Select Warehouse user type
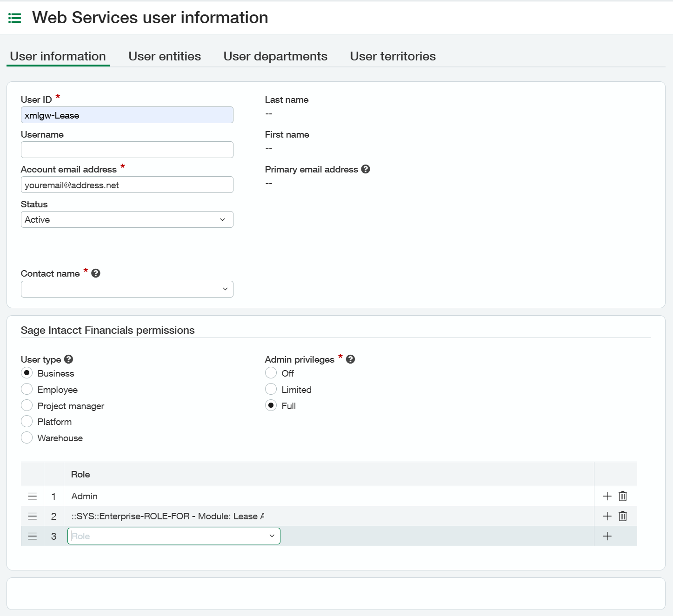Screen dimensions: 673x616 27,437
